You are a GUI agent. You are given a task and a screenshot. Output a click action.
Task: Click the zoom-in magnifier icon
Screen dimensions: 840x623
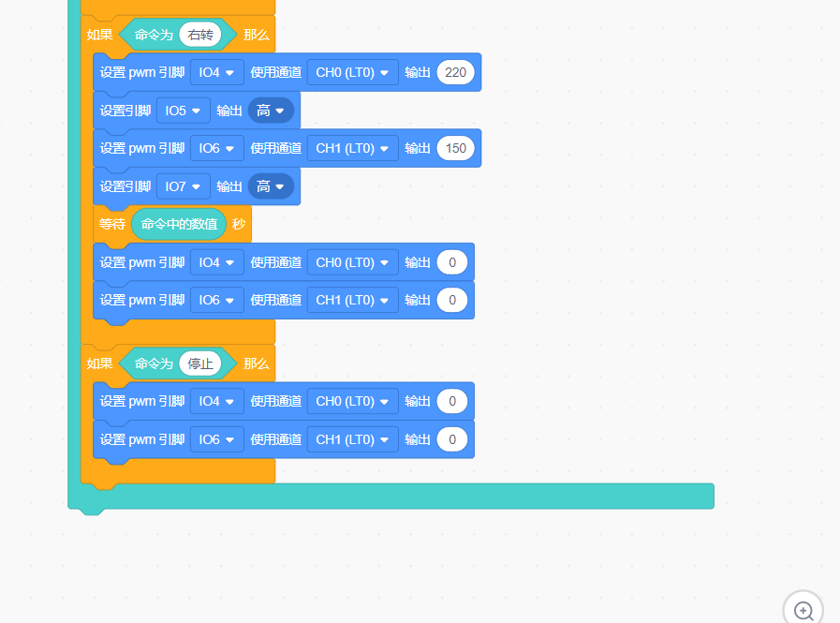pos(803,611)
